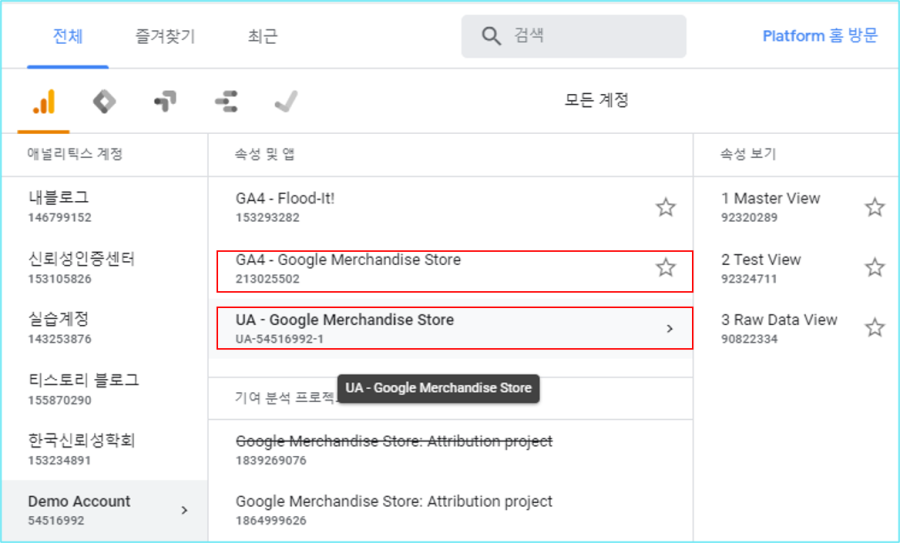Click the 모든 계정 heading
Viewport: 900px width, 543px height.
596,100
